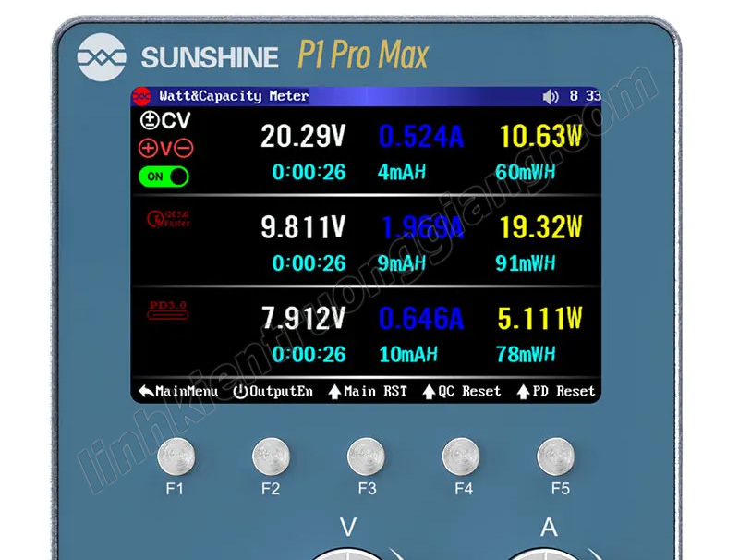Select the CV constant-voltage mode icon

165,121
